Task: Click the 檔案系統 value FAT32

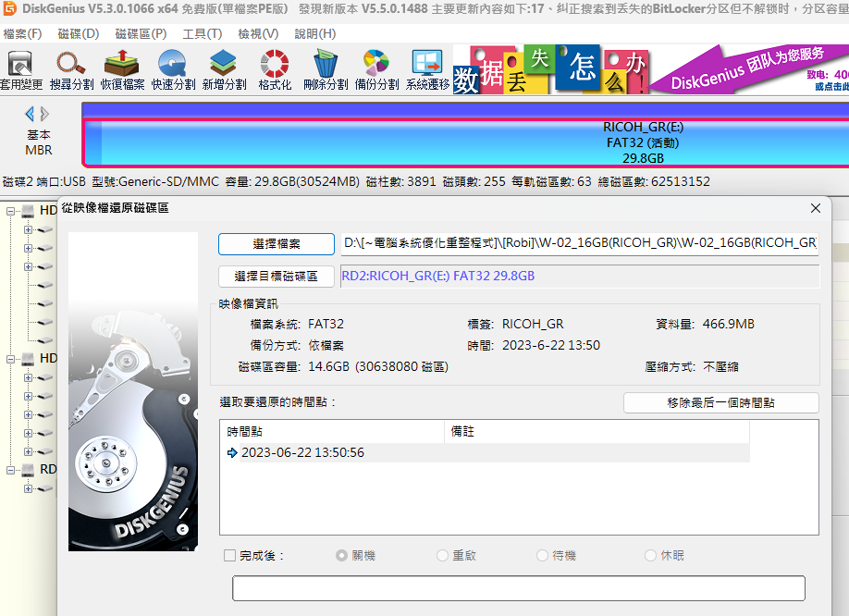Action: [326, 324]
